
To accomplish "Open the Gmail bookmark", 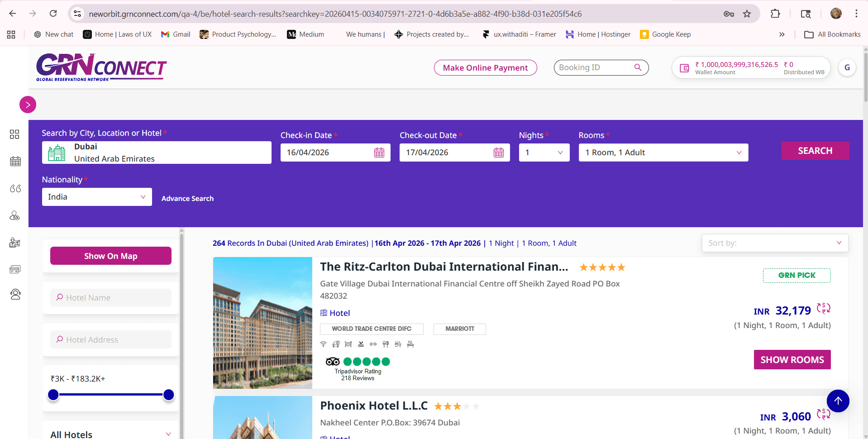I will [x=176, y=34].
